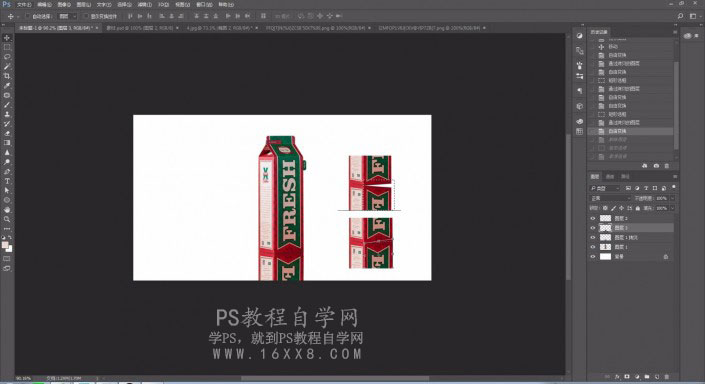Open the opacity 100% dropdown arrow
This screenshot has height=384, width=705.
[672, 198]
